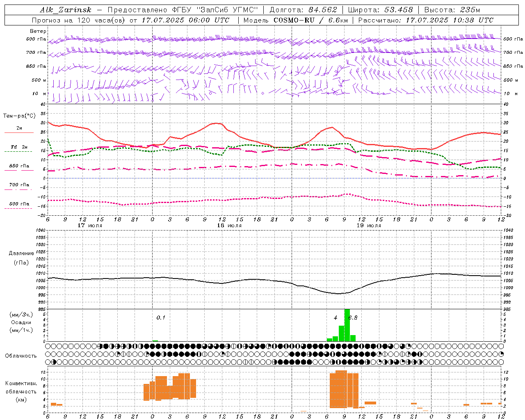The height and width of the screenshot is (420, 525).
Task: Click the 6.8 precipitation value
Action: coord(353,318)
